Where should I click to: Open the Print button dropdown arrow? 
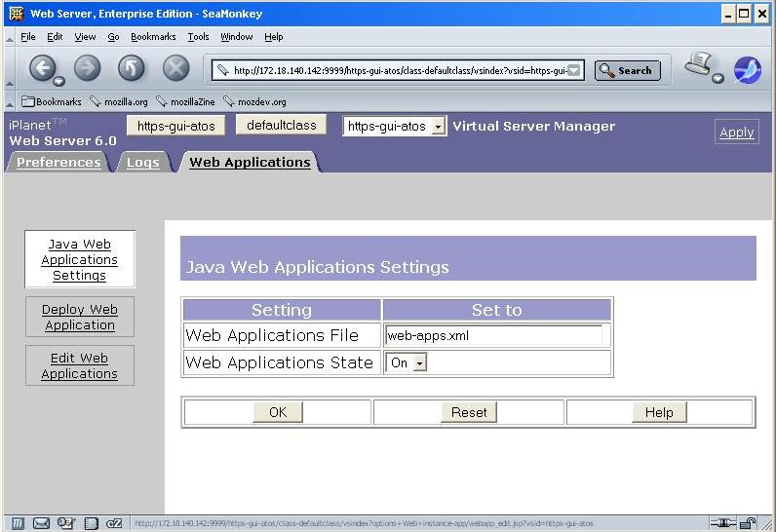point(718,78)
